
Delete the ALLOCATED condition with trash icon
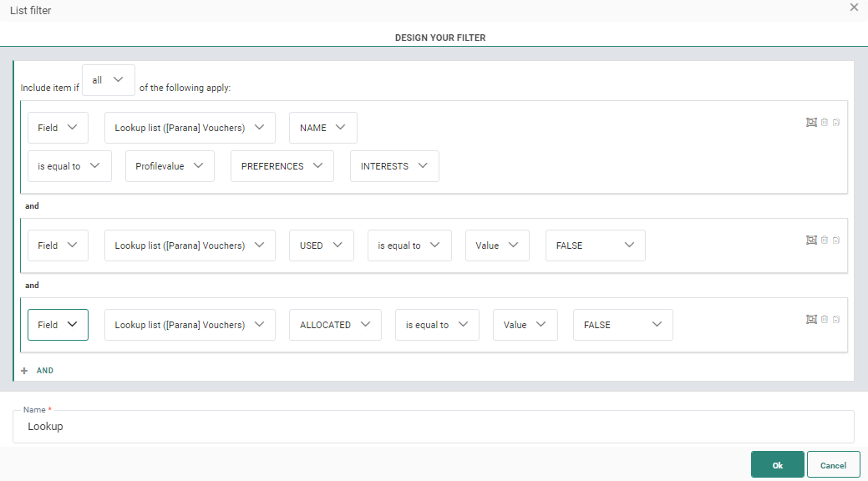825,319
